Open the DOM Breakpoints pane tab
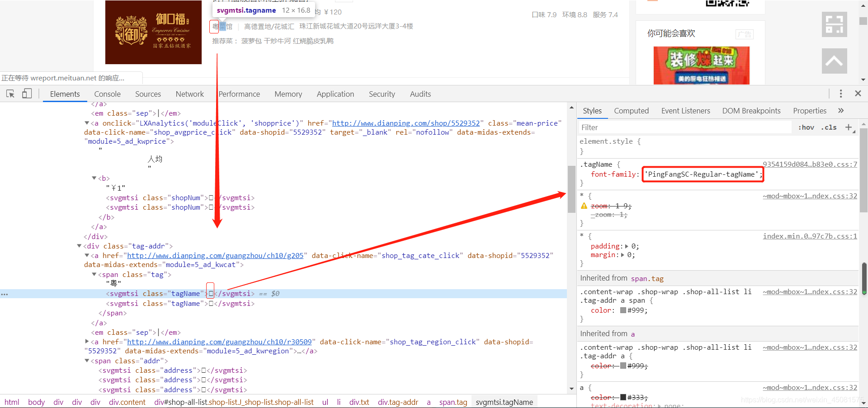The width and height of the screenshot is (868, 408). click(x=751, y=111)
